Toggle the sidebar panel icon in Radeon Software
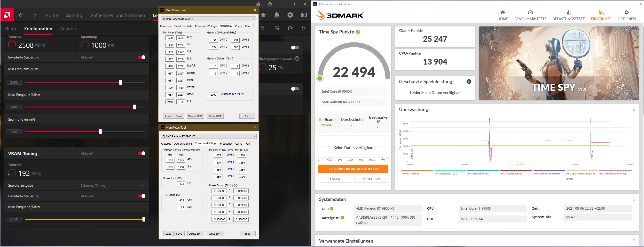The width and height of the screenshot is (644, 247). pos(304,15)
